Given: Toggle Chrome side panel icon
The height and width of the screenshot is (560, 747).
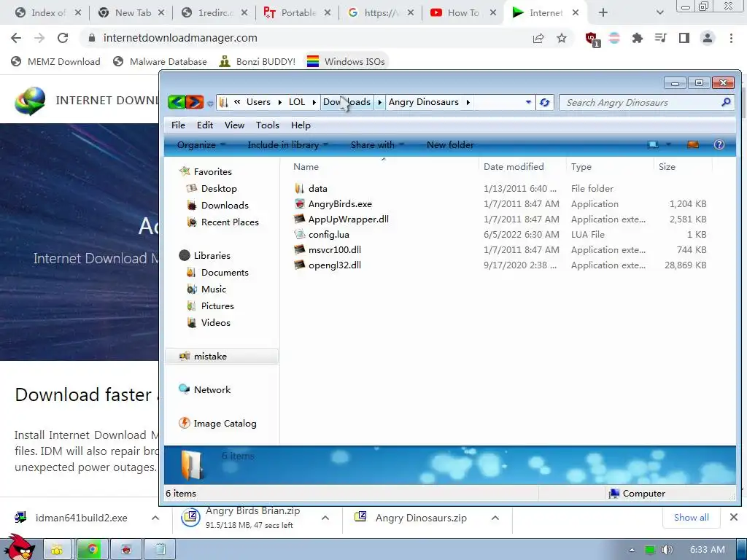Looking at the screenshot, I should (x=684, y=38).
